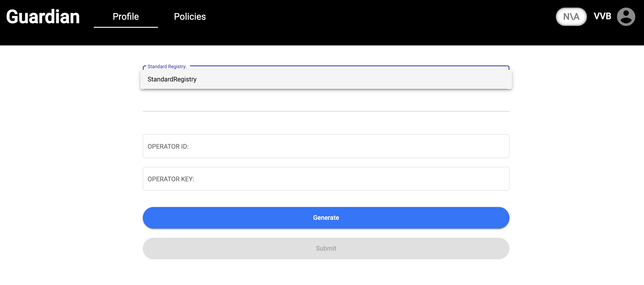Focus the OPERATOR KEY input field
Screen dimensions: 644x285
326,179
